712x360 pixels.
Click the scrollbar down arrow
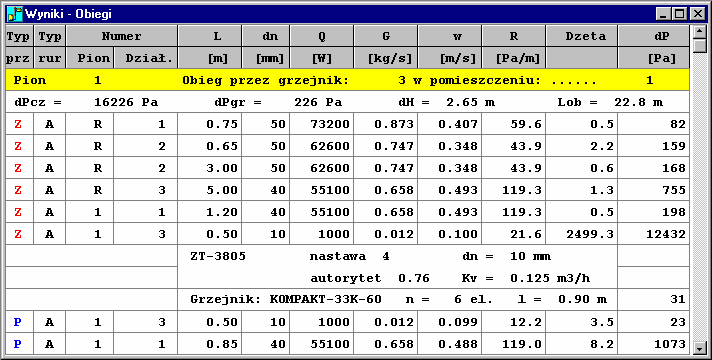pos(700,348)
